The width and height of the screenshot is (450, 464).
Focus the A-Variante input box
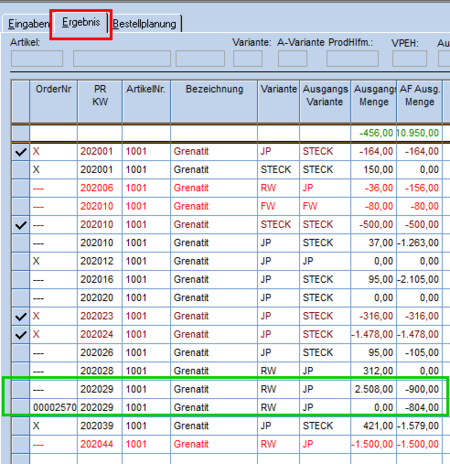coord(292,59)
